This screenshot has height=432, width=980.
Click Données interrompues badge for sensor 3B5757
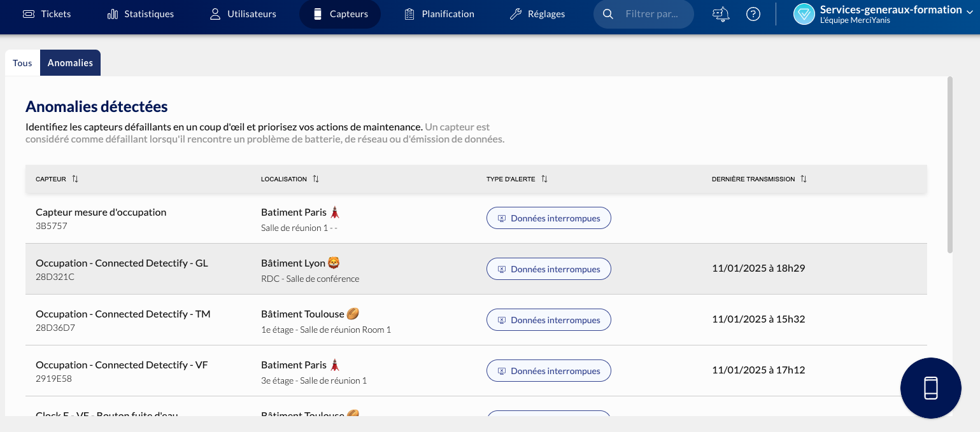pos(548,218)
